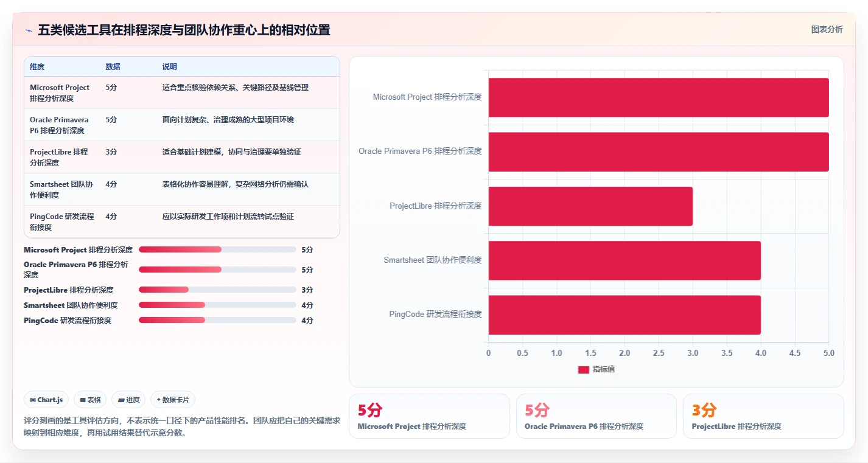Click the PingCode 研发流程衔接度 table cell
This screenshot has width=868, height=463.
point(62,221)
